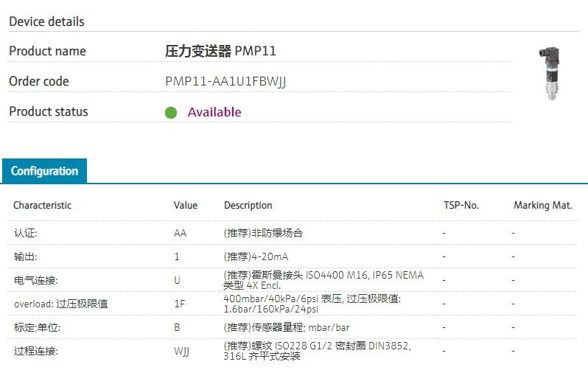The height and width of the screenshot is (370, 588).
Task: Click the 标定;单位 row label
Action: click(35, 327)
